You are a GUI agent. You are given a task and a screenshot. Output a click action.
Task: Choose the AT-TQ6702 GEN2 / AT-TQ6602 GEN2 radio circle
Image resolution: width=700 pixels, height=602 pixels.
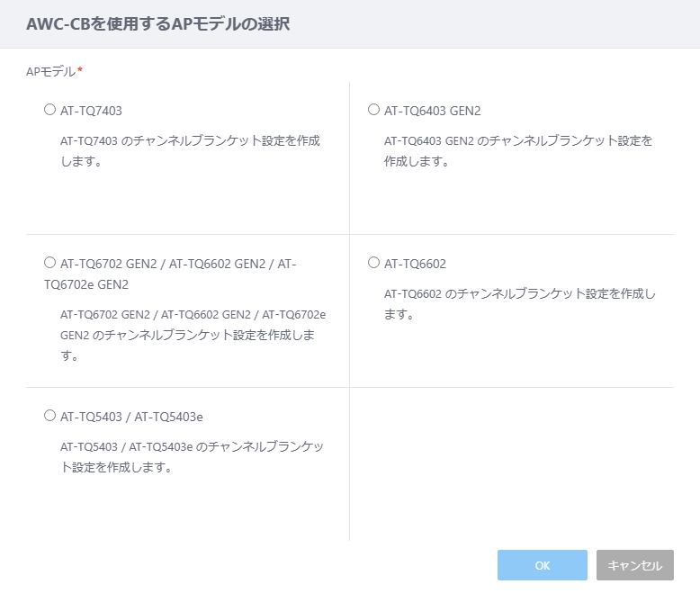pyautogui.click(x=49, y=263)
